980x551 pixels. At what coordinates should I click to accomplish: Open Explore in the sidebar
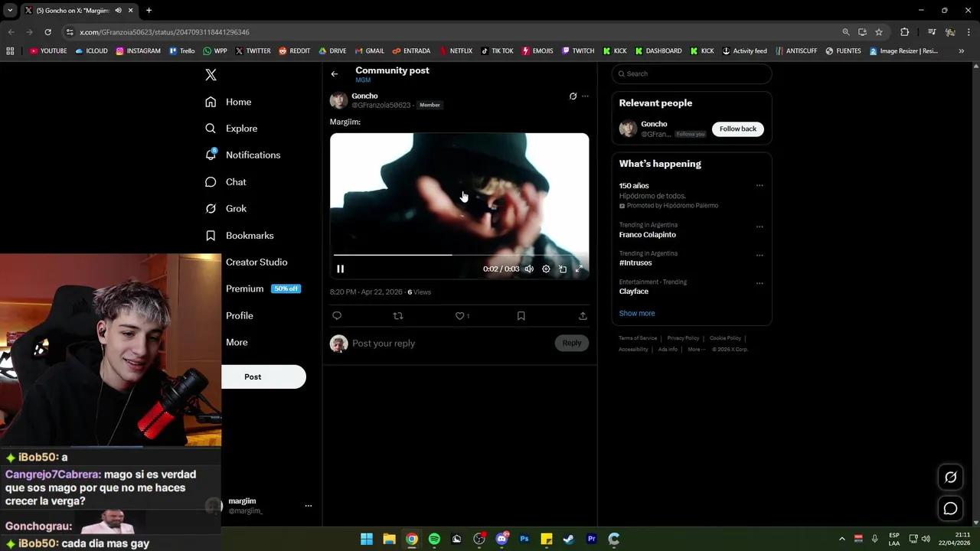coord(231,129)
